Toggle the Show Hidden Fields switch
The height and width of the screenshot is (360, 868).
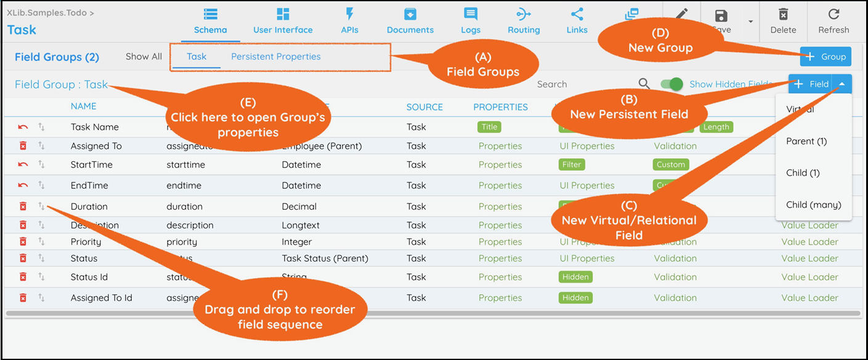(671, 84)
